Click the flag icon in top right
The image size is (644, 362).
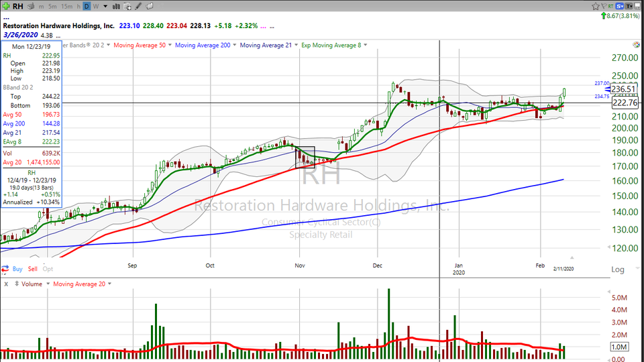(x=604, y=6)
